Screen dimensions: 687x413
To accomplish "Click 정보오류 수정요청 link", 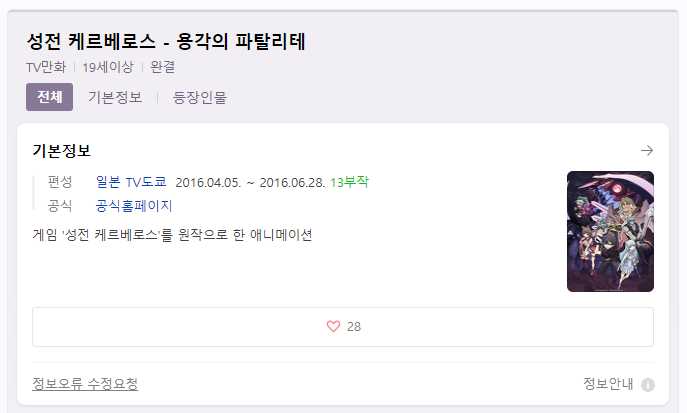I will click(85, 384).
